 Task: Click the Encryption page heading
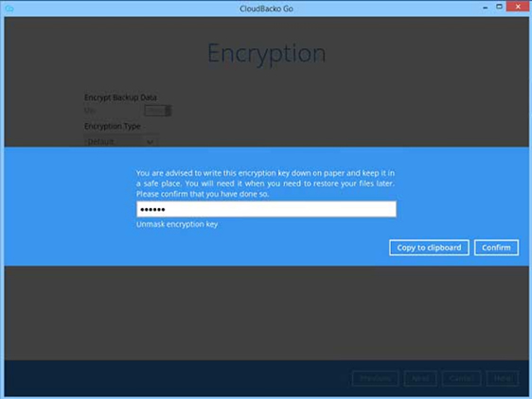click(x=267, y=54)
